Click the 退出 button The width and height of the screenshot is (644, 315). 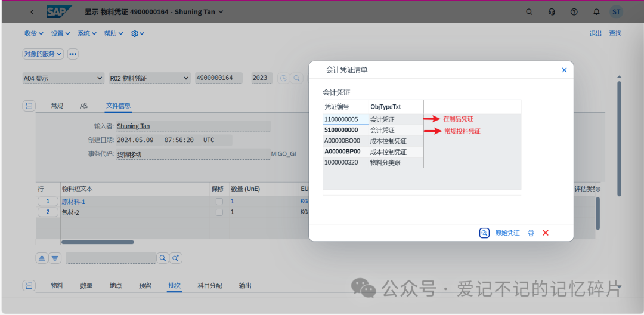[596, 33]
